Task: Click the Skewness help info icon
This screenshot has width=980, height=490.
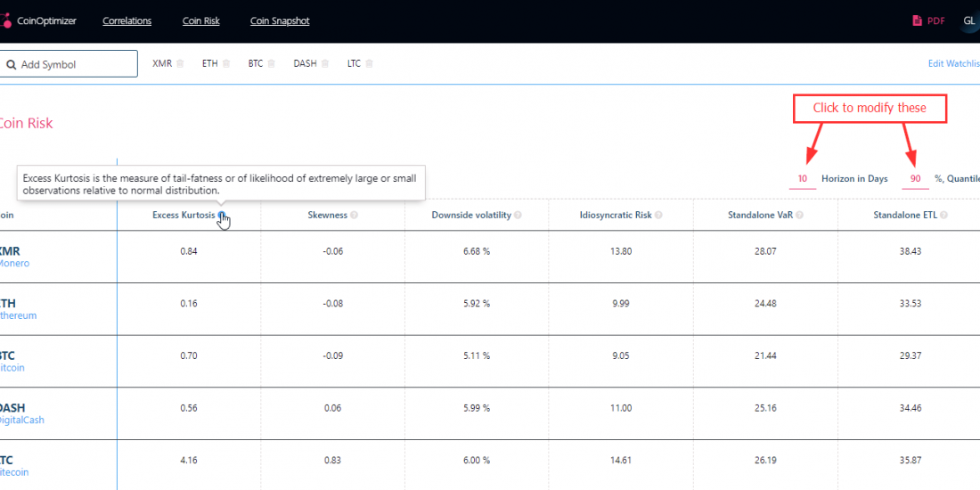Action: pos(355,216)
